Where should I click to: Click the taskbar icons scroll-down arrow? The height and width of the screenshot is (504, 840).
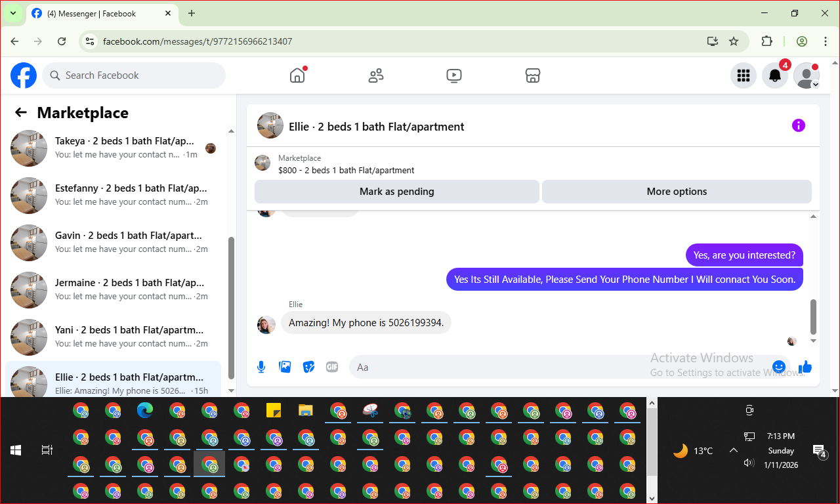[x=652, y=499]
